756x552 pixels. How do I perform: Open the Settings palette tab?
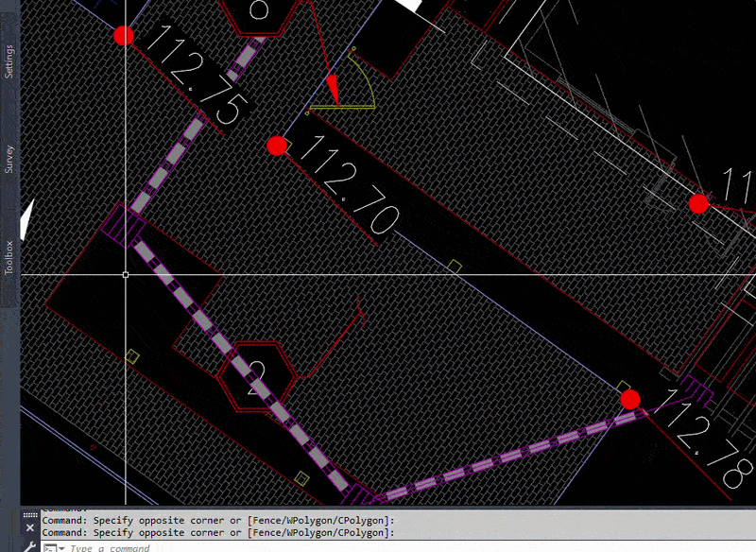[x=9, y=61]
